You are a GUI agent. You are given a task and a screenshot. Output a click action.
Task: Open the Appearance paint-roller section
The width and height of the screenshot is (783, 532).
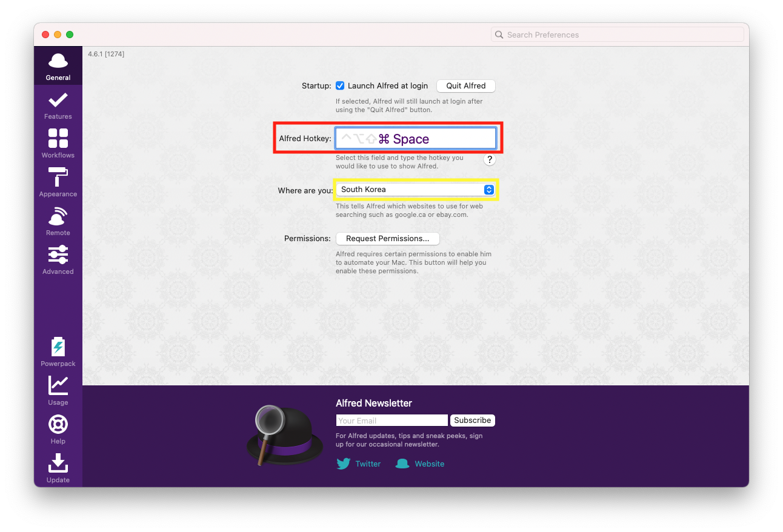(x=58, y=182)
